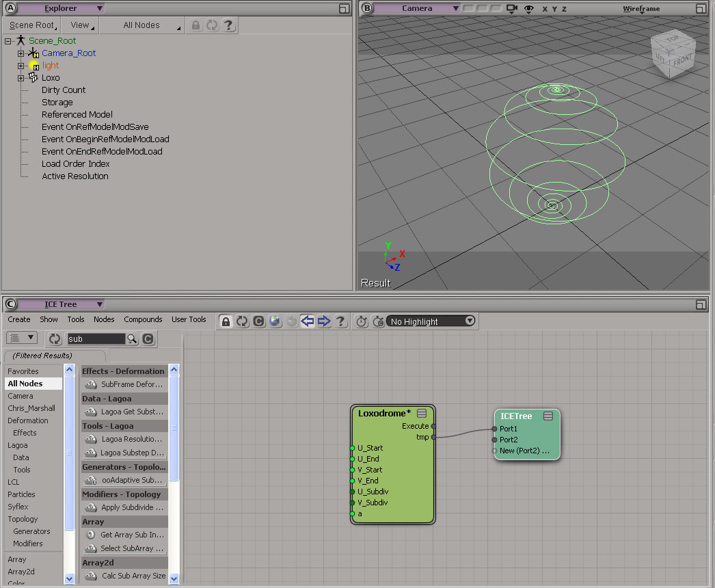Open ICE Tree help question mark

pyautogui.click(x=340, y=321)
